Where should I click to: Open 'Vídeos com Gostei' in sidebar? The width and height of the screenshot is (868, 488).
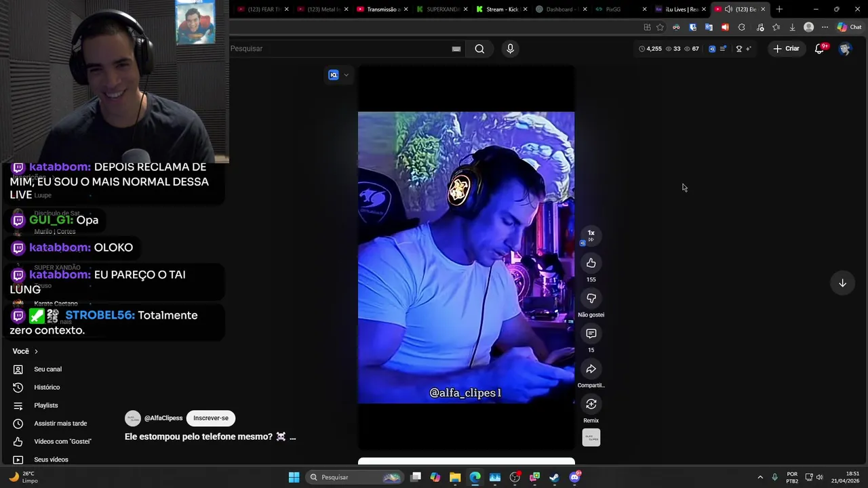(62, 441)
